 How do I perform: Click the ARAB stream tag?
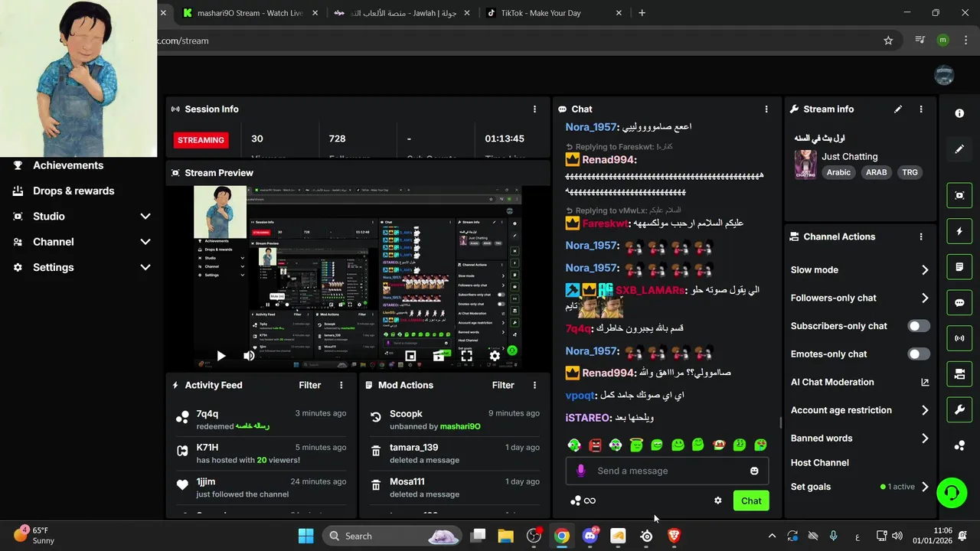click(x=876, y=172)
